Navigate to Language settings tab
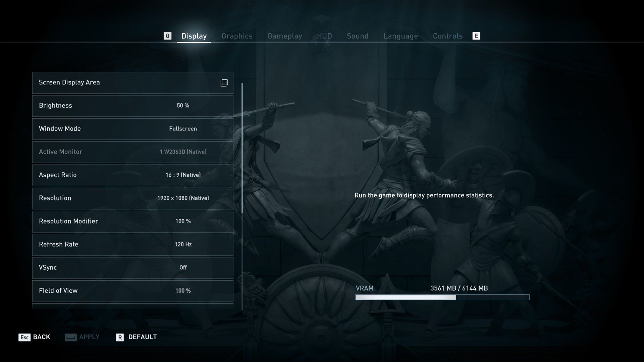 click(401, 35)
